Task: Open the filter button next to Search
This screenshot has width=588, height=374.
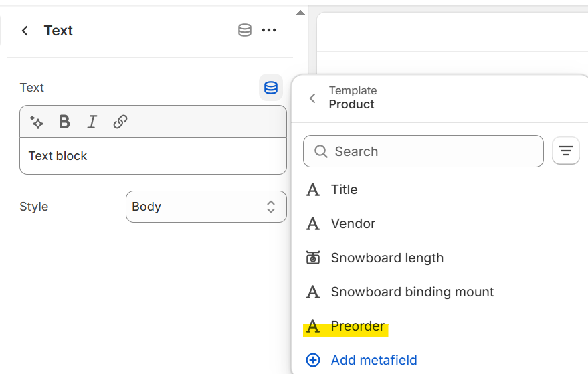Action: (x=566, y=151)
